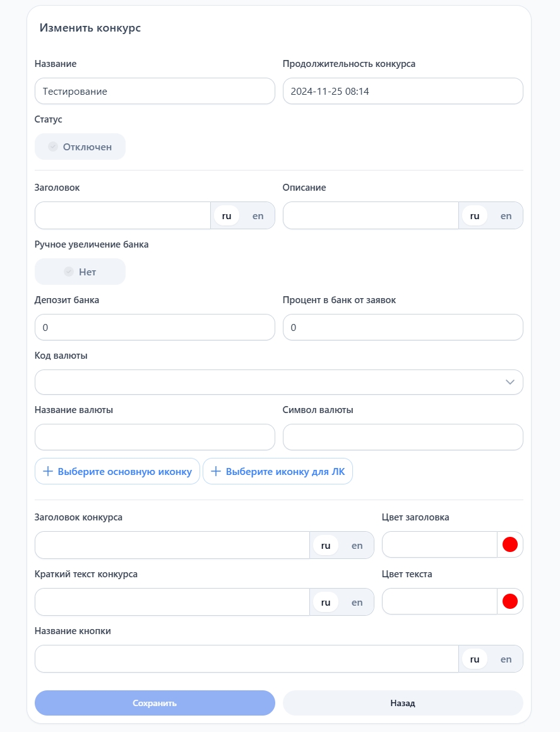Screen dimensions: 560x732
Task: Switch Заголовок field to en language
Action: click(258, 215)
